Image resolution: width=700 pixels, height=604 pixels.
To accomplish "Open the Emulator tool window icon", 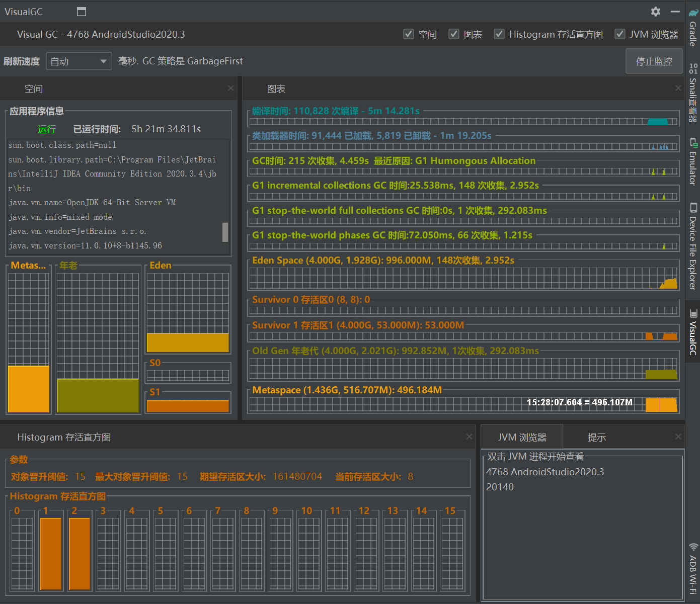I will pos(693,143).
